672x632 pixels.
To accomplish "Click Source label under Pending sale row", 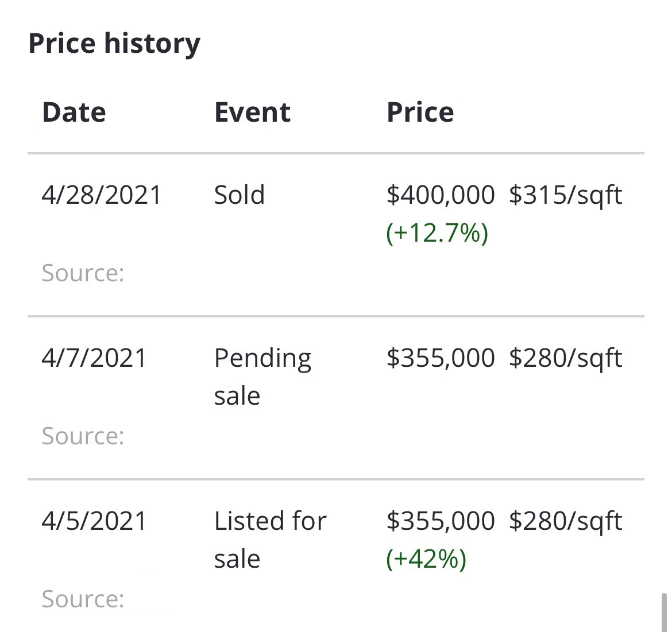I will [83, 436].
